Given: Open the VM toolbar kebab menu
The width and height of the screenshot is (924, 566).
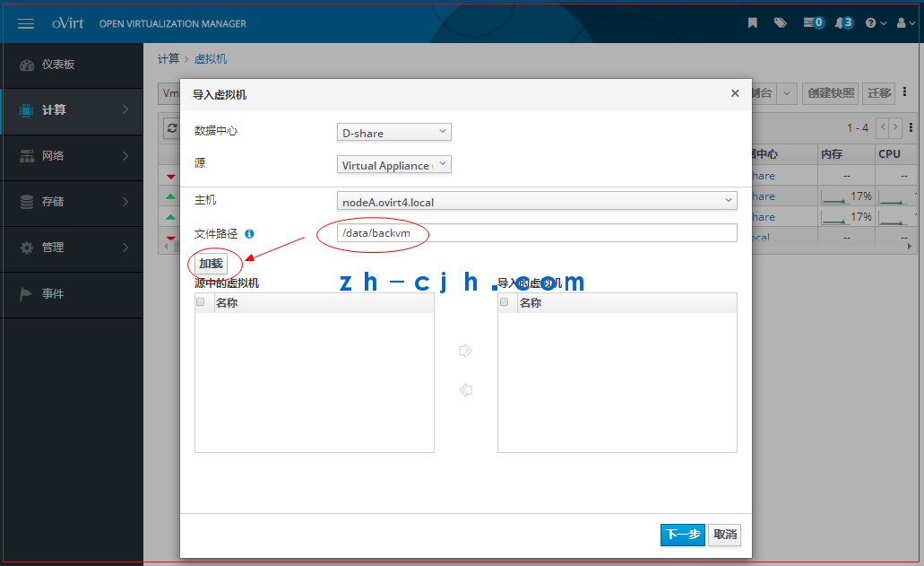Looking at the screenshot, I should tap(904, 92).
